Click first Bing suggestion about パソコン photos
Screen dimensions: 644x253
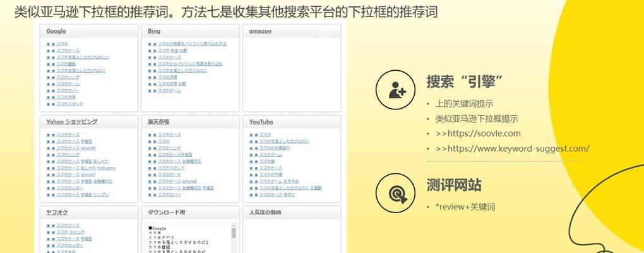[x=192, y=44]
